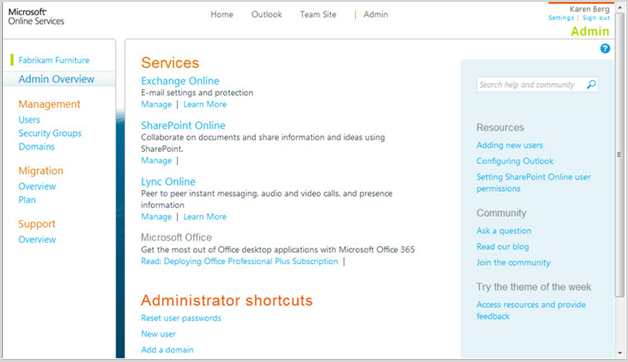The image size is (628, 362).
Task: Click the vertical scrollbar thumb
Action: 619,155
